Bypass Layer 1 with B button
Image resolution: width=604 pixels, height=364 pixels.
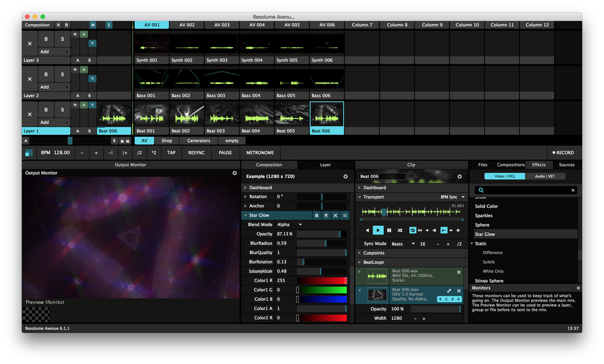click(46, 110)
